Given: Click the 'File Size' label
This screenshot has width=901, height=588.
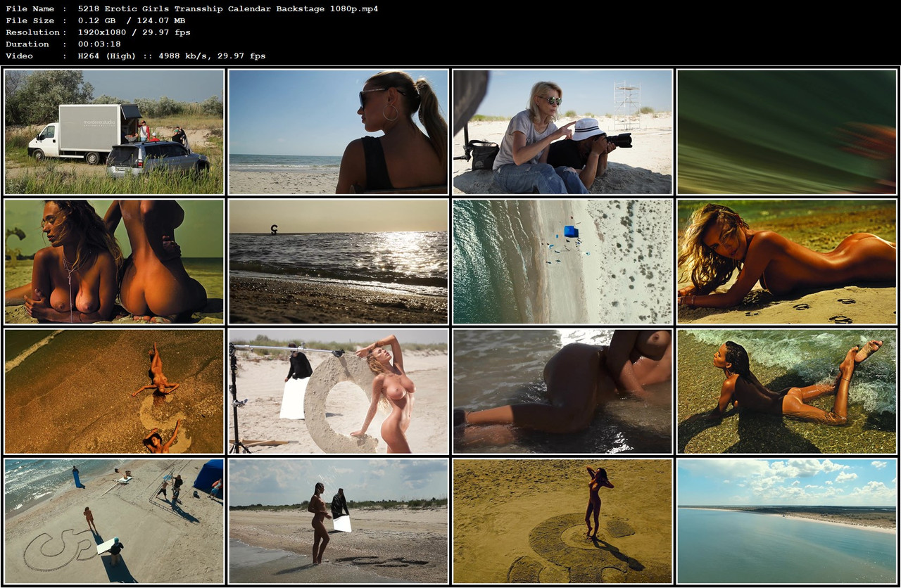Looking at the screenshot, I should click(x=30, y=20).
